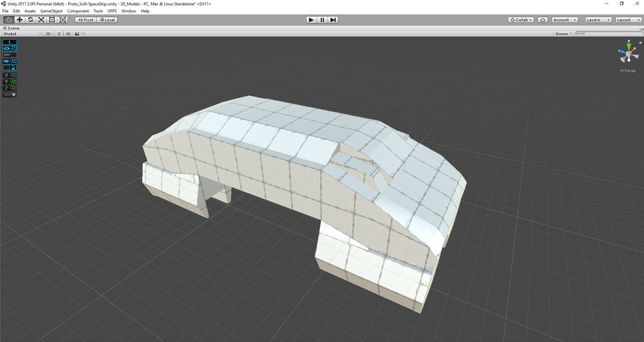Open the UFPS menu
The width and height of the screenshot is (644, 342).
pyautogui.click(x=112, y=11)
